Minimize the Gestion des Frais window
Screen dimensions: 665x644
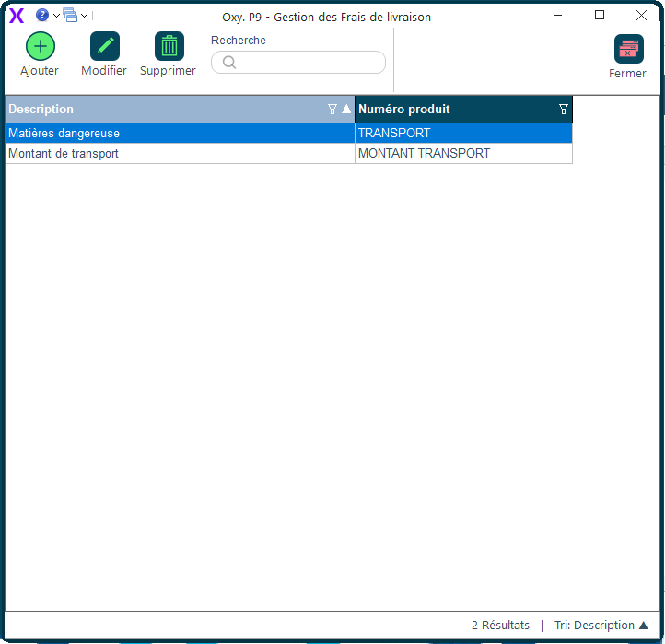[x=558, y=16]
